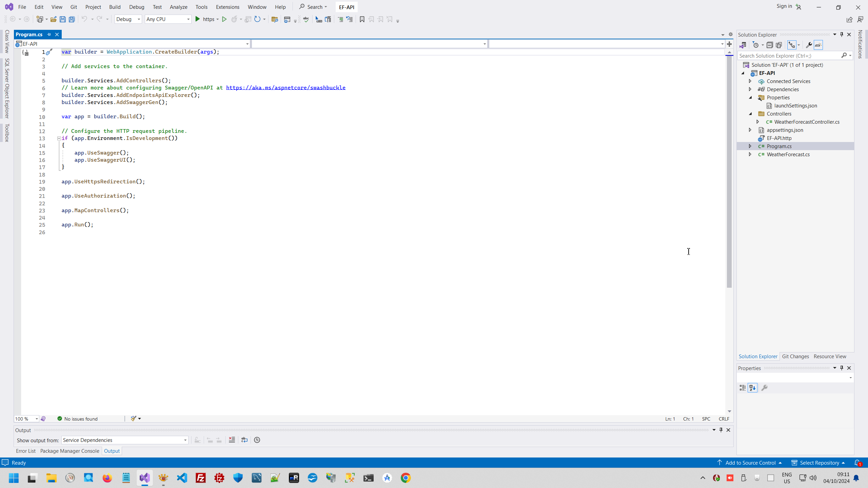Open the aka.ms swashbuckle link in code
Screen dimensions: 868x488
(285, 87)
